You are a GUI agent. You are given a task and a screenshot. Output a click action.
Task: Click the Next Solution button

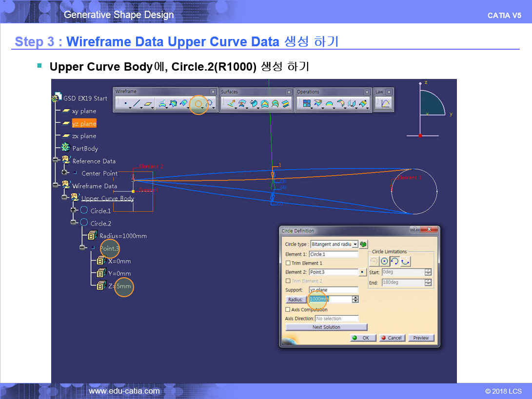[326, 327]
